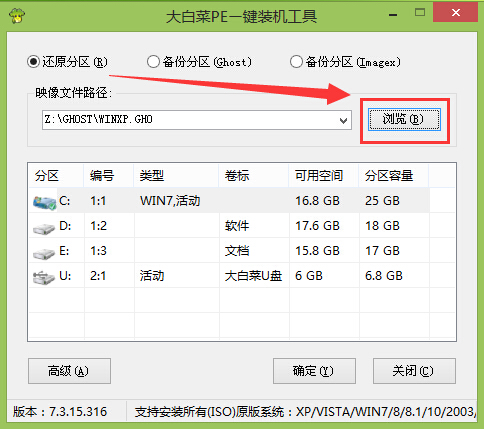Viewport: 484px width, 429px height.
Task: Sort by the 可用空间 column header
Action: pos(324,176)
